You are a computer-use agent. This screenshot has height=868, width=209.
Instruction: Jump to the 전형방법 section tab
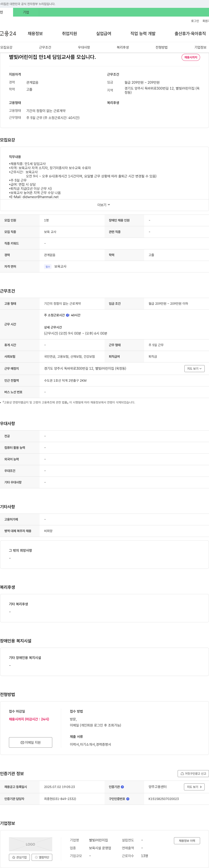coord(162,47)
